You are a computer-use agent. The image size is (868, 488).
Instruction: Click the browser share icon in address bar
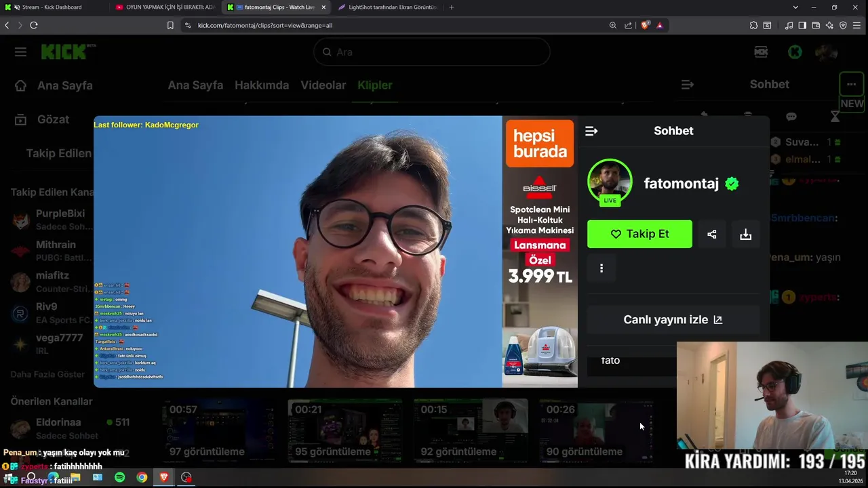pyautogui.click(x=628, y=25)
